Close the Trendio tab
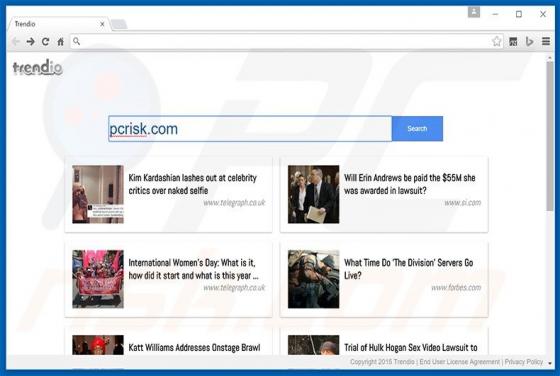Screen dimensions: 560x376 click(102, 24)
